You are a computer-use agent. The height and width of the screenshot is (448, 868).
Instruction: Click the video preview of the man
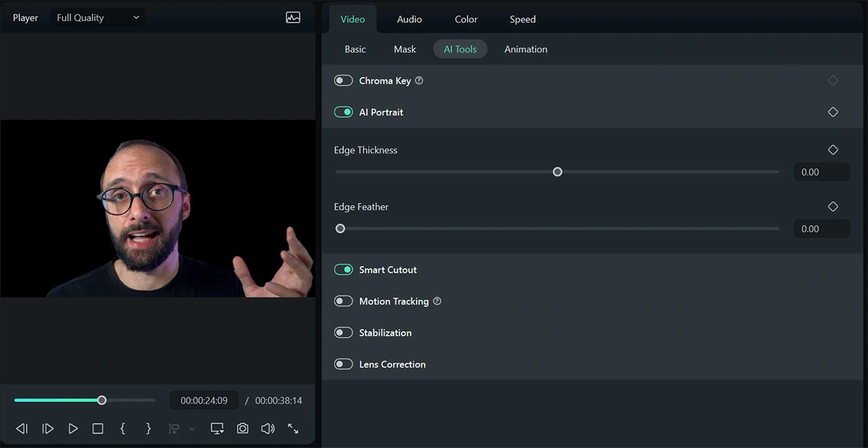tap(158, 208)
